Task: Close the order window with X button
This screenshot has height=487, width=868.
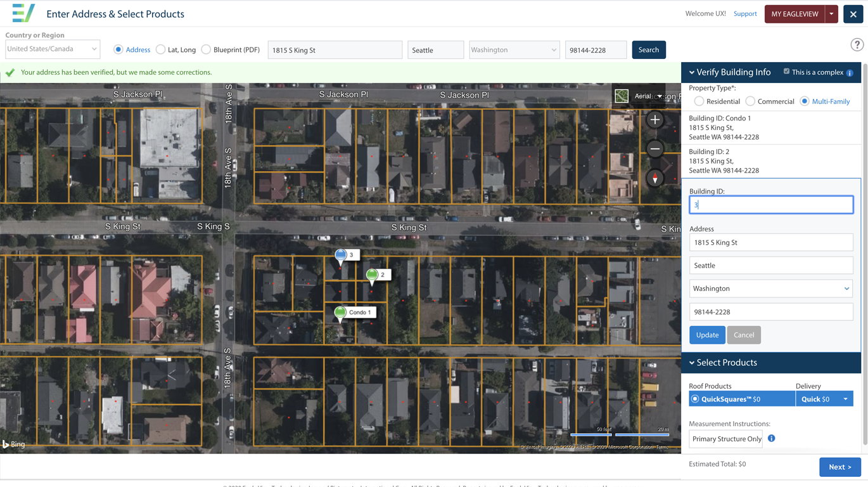Action: (x=853, y=14)
